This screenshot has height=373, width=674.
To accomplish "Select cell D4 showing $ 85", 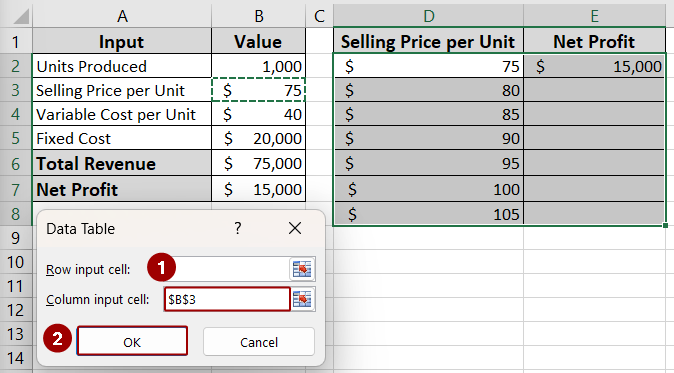I will pyautogui.click(x=429, y=114).
